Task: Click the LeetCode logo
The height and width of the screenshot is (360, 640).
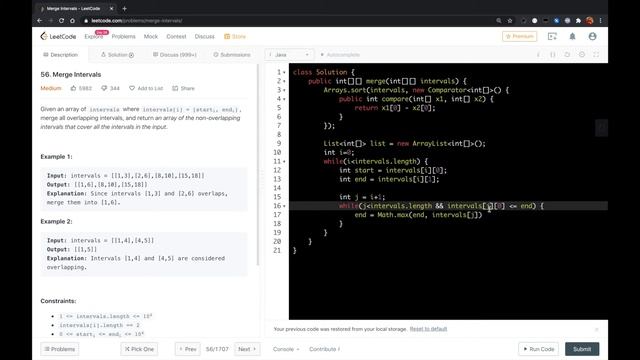Action: [58, 36]
